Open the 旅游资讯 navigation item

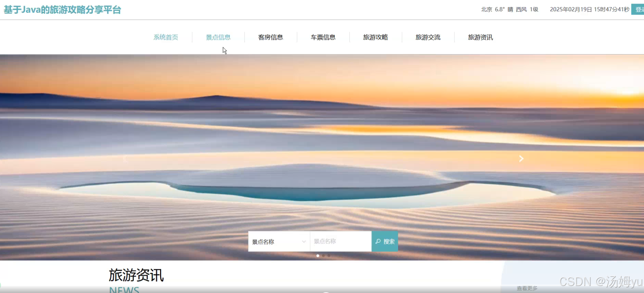(480, 37)
